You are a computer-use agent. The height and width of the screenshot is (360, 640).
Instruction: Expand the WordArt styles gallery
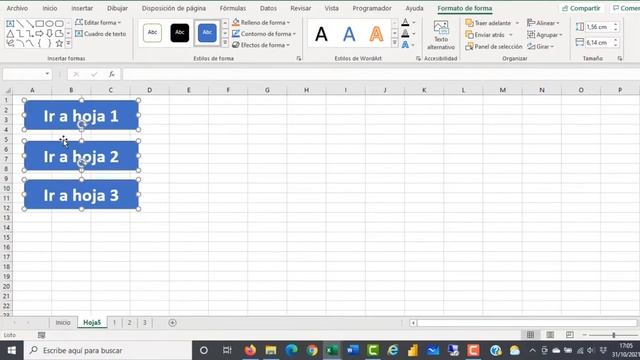[394, 43]
